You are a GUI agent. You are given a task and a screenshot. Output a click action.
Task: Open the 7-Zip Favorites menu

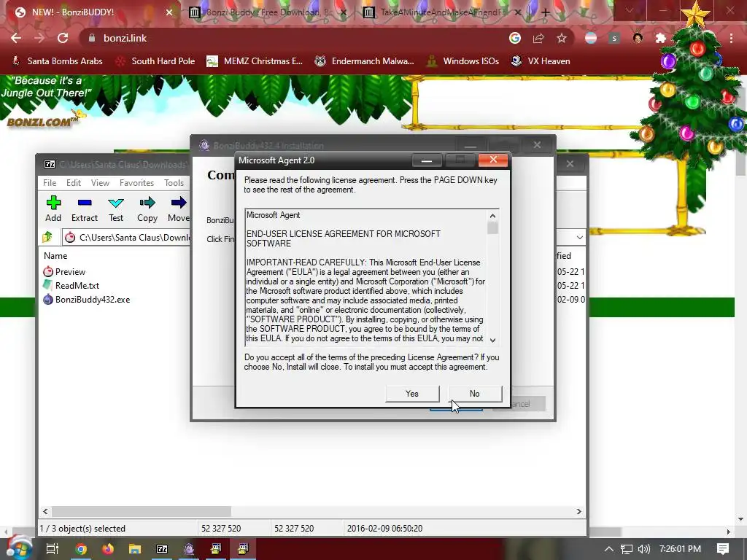[x=136, y=183]
